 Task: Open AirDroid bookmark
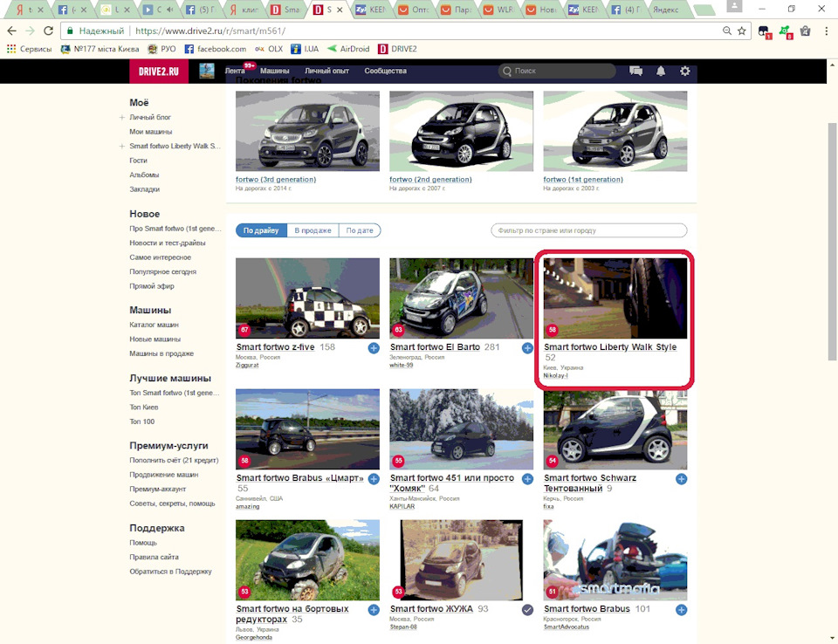point(348,49)
